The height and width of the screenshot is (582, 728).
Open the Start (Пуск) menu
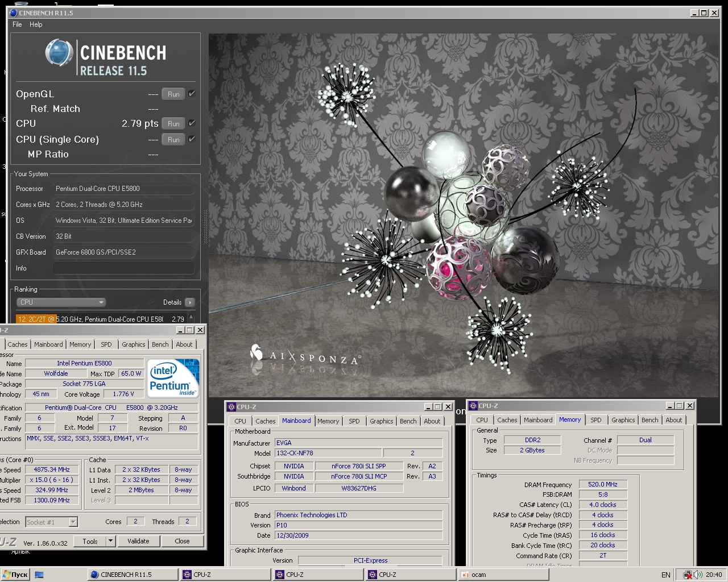[x=15, y=575]
